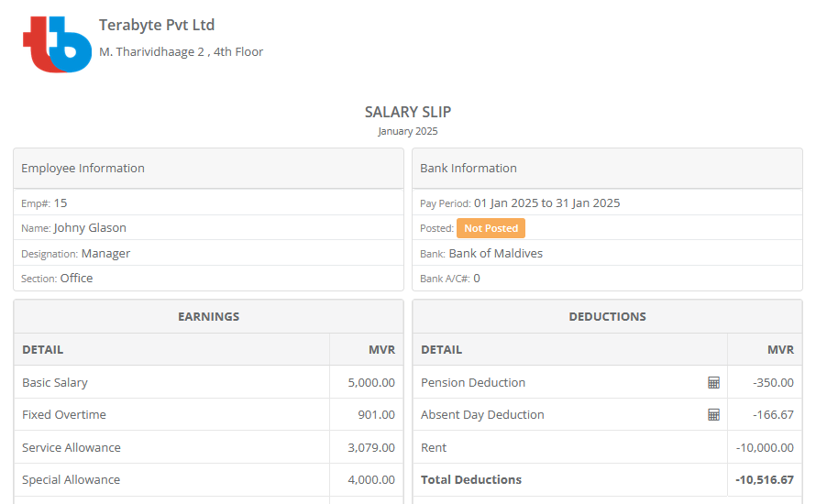
Task: Click the Bank of Maldives text
Action: [495, 254]
